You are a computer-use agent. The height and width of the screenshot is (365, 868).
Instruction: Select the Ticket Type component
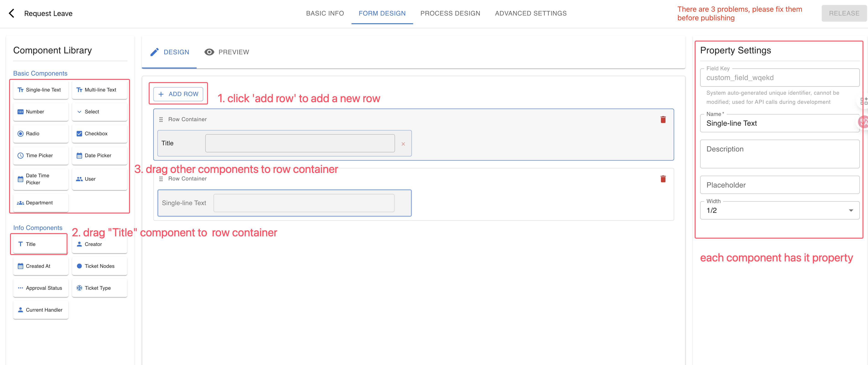(x=100, y=288)
